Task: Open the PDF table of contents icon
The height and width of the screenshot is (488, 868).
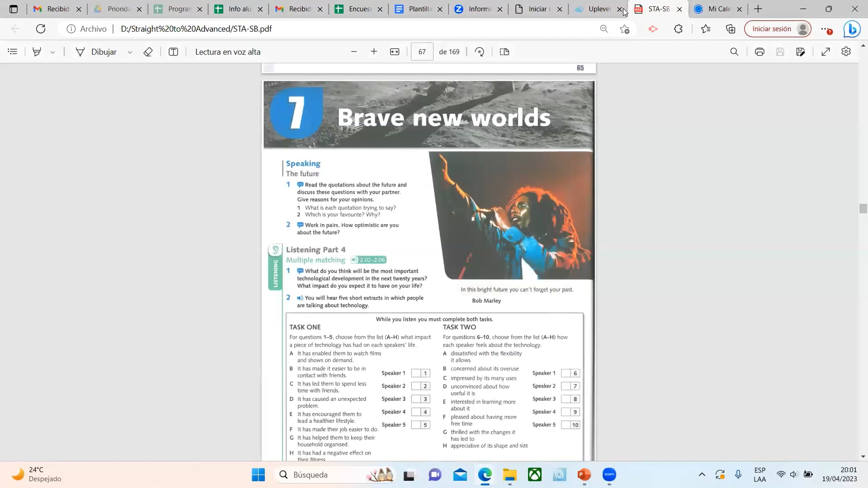Action: click(x=13, y=52)
